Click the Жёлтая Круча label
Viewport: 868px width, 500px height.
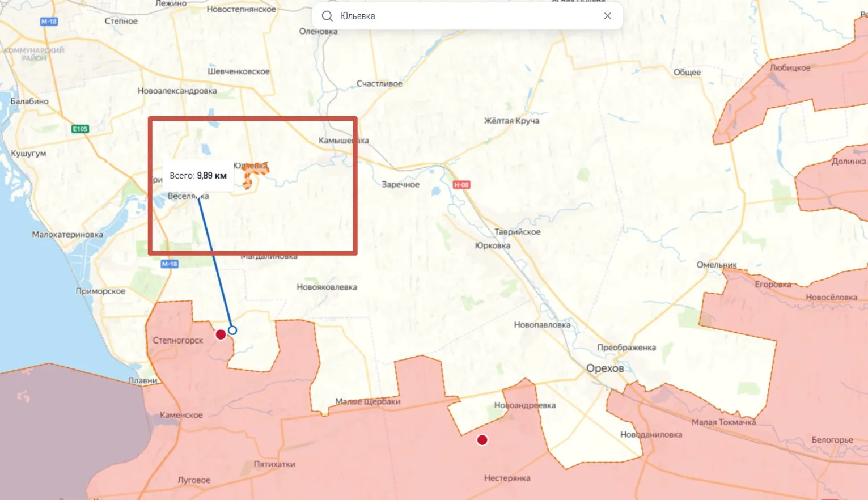point(511,121)
